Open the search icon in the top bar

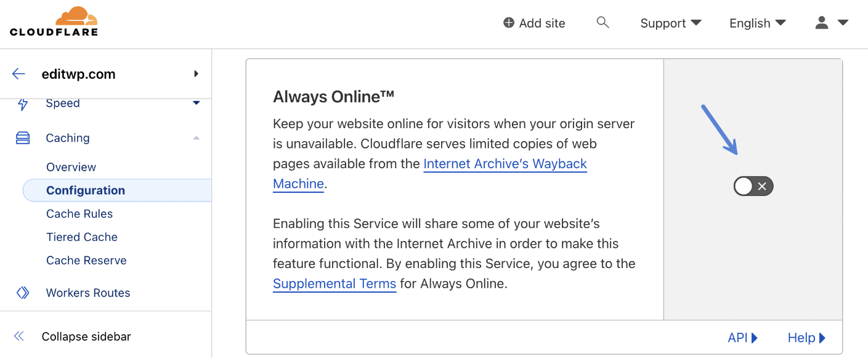(602, 22)
